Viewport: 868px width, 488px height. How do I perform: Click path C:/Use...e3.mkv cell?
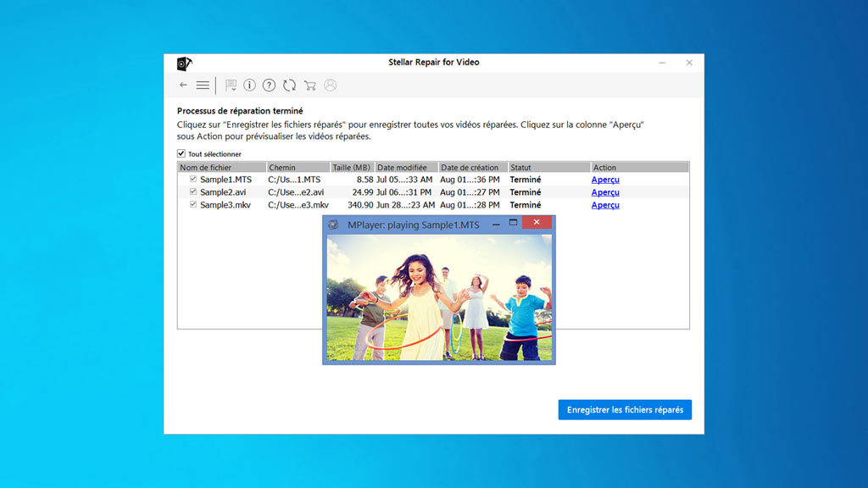pos(298,205)
